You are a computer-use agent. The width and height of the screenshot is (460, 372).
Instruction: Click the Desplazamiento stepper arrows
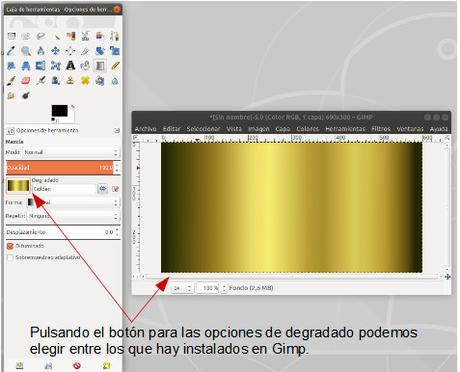117,232
